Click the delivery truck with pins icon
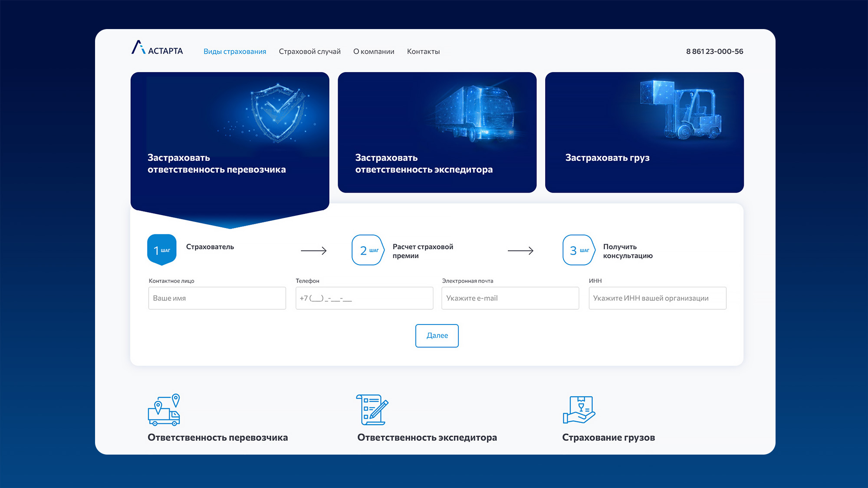The image size is (868, 488). coord(164,409)
